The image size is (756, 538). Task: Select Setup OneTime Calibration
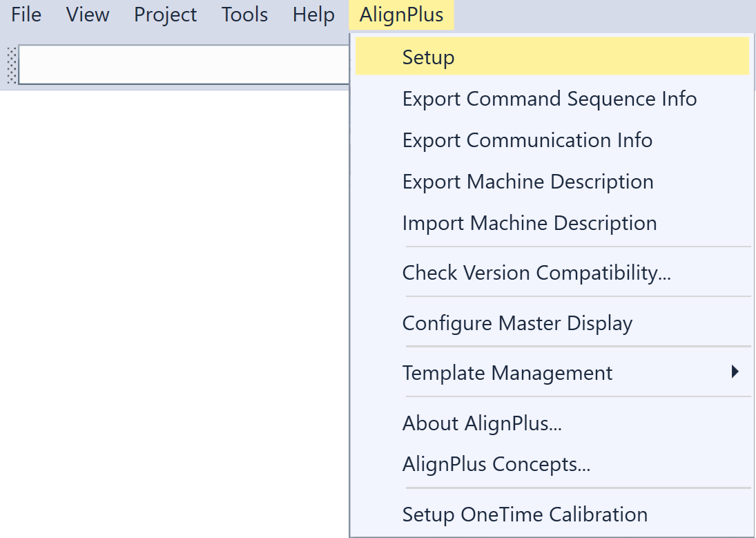coord(525,515)
